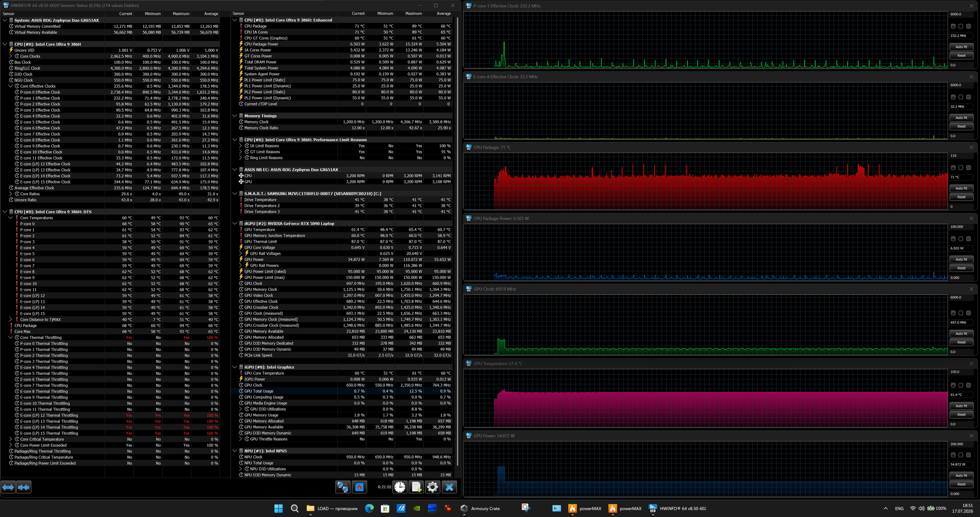The height and width of the screenshot is (517, 980).
Task: Click the shrink-columns inward arrows icon in HWiNFO
Action: pyautogui.click(x=24, y=487)
